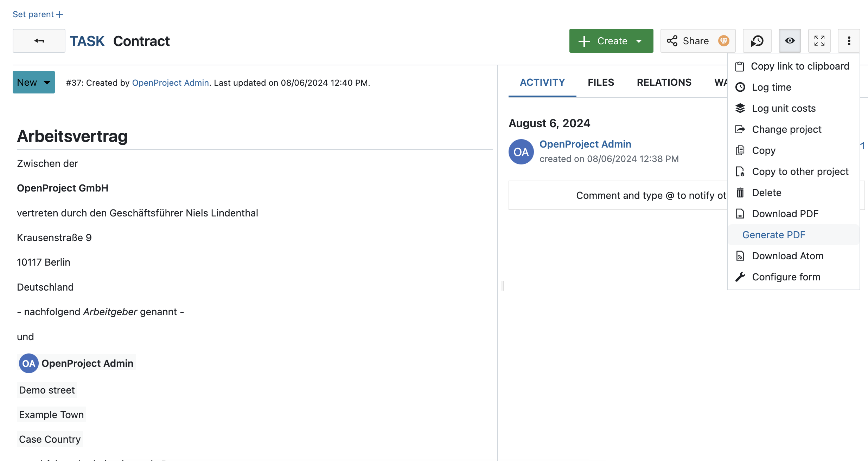868x461 pixels.
Task: Click the Configure form menu item
Action: (786, 277)
